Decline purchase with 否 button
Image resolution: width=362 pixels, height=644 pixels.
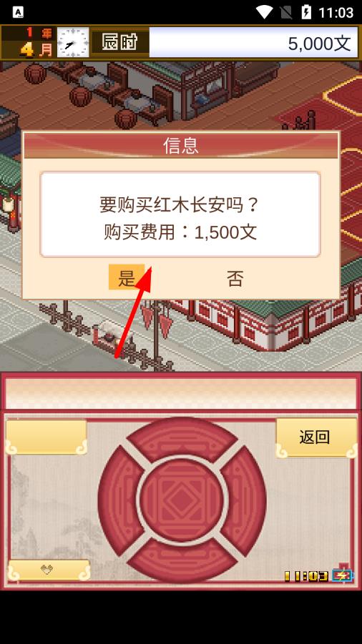235,278
